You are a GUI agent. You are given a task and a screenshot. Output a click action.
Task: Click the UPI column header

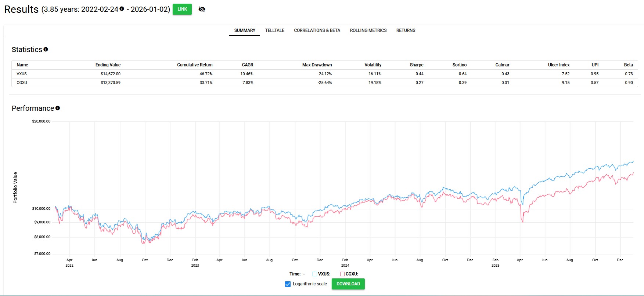click(x=595, y=65)
